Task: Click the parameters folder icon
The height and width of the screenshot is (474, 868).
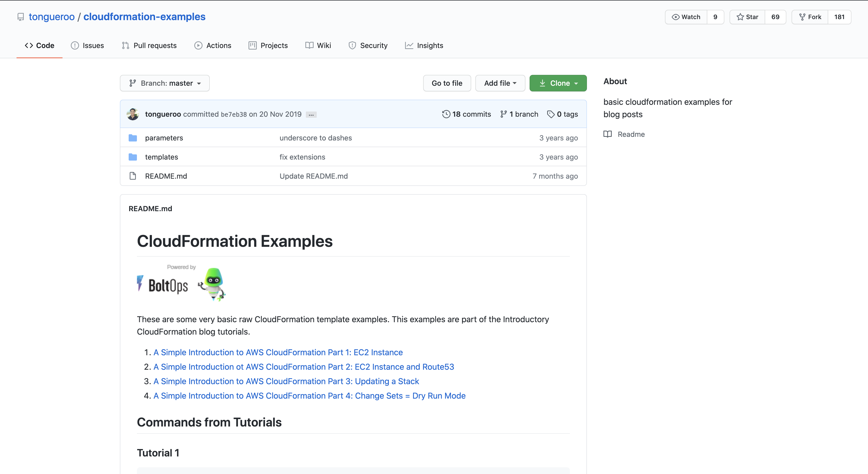Action: pyautogui.click(x=133, y=138)
